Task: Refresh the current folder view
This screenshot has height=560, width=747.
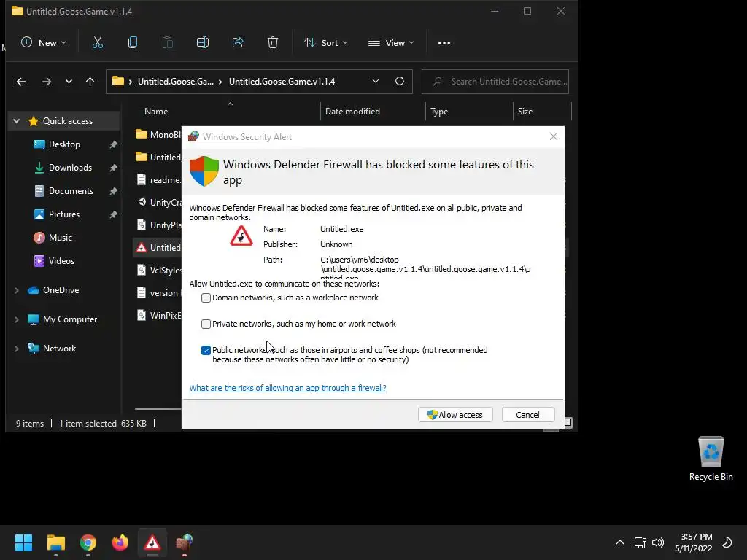Action: pos(400,81)
